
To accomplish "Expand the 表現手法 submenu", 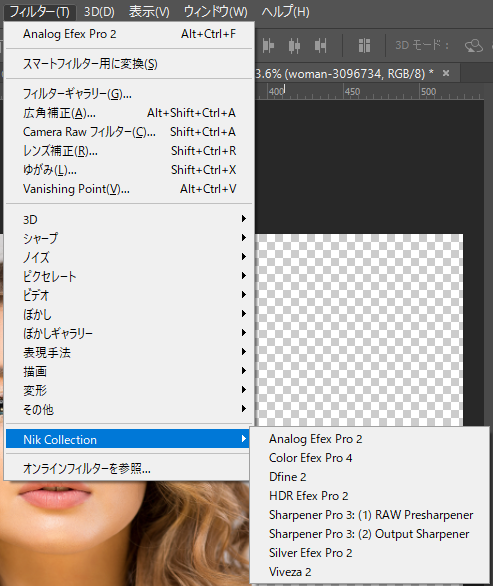I will click(x=129, y=352).
